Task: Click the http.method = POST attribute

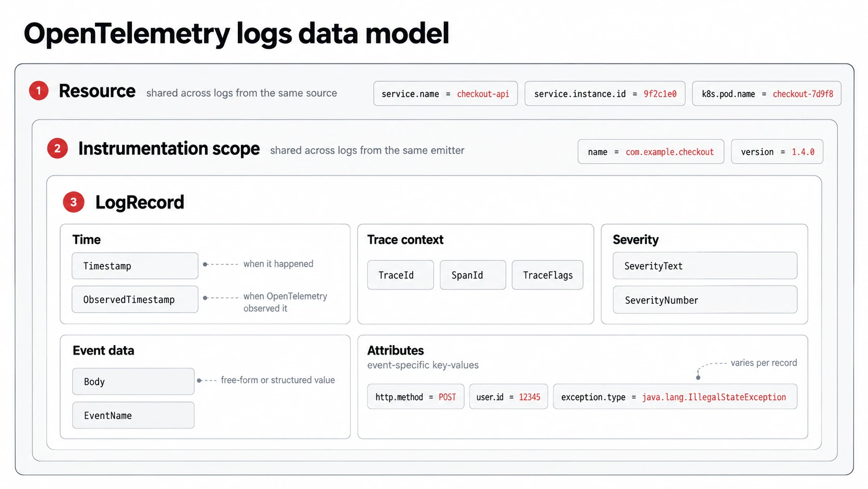Action: coord(416,397)
